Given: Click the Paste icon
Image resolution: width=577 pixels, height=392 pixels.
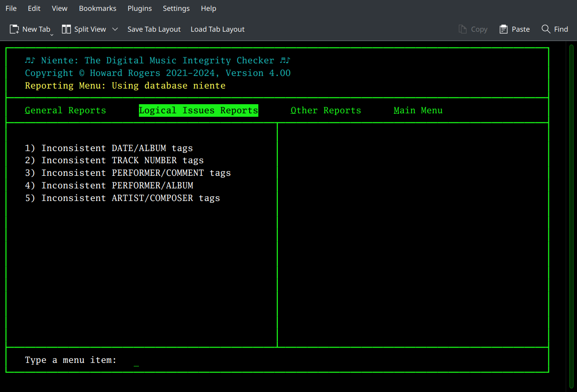Looking at the screenshot, I should point(504,29).
